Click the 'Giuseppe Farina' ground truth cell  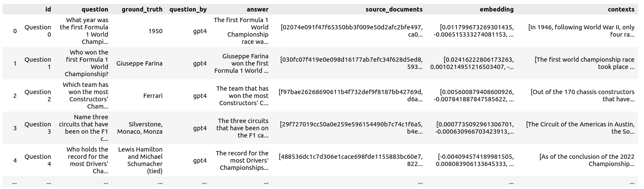(140, 63)
